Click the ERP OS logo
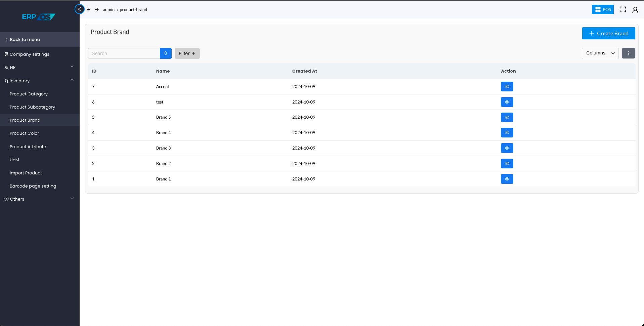The image size is (644, 326). point(39,16)
